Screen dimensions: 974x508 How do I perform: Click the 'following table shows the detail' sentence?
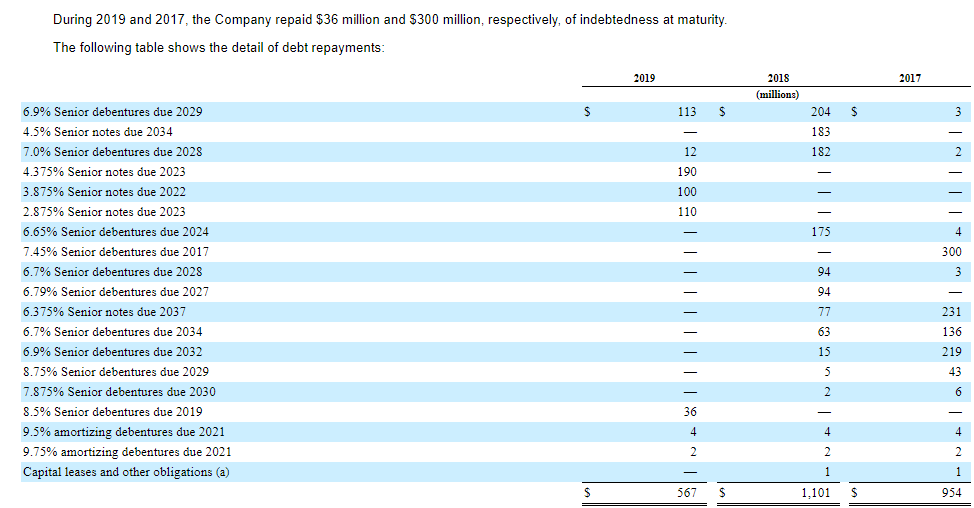pos(219,48)
